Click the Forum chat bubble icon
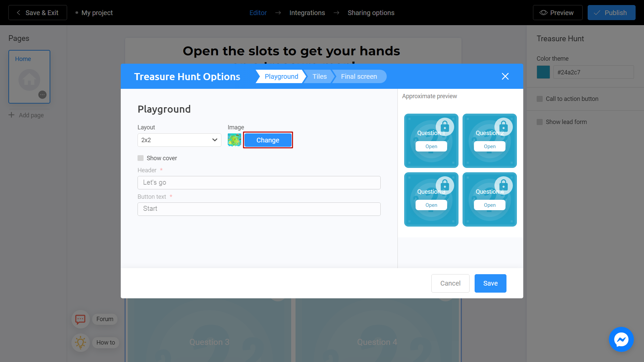644x362 pixels. [x=80, y=319]
